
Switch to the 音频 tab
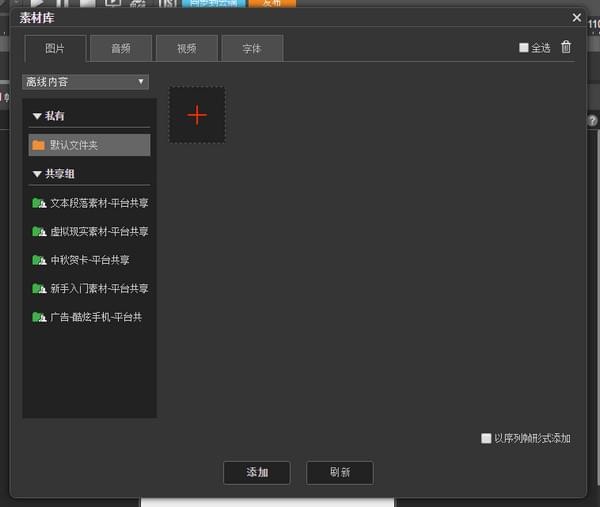coord(120,48)
